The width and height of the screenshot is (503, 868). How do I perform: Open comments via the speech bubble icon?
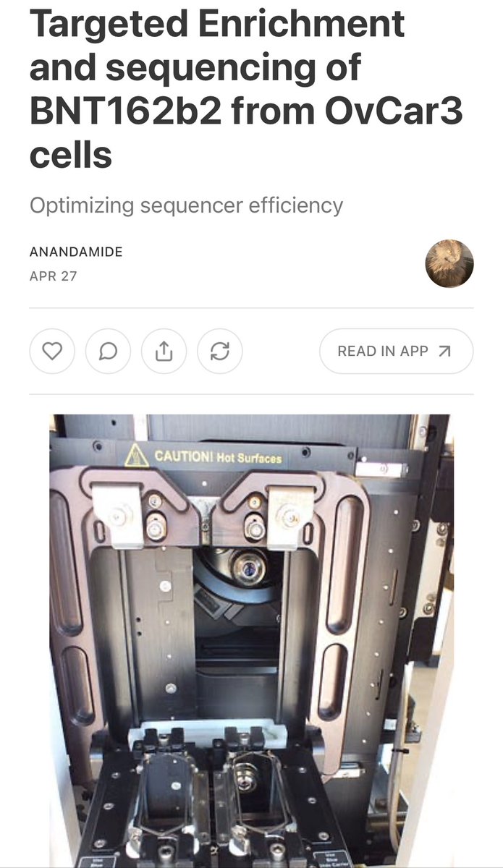click(108, 352)
